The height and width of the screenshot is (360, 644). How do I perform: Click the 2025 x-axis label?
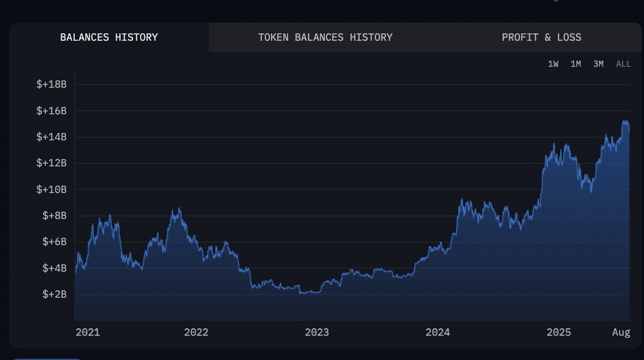(x=559, y=332)
